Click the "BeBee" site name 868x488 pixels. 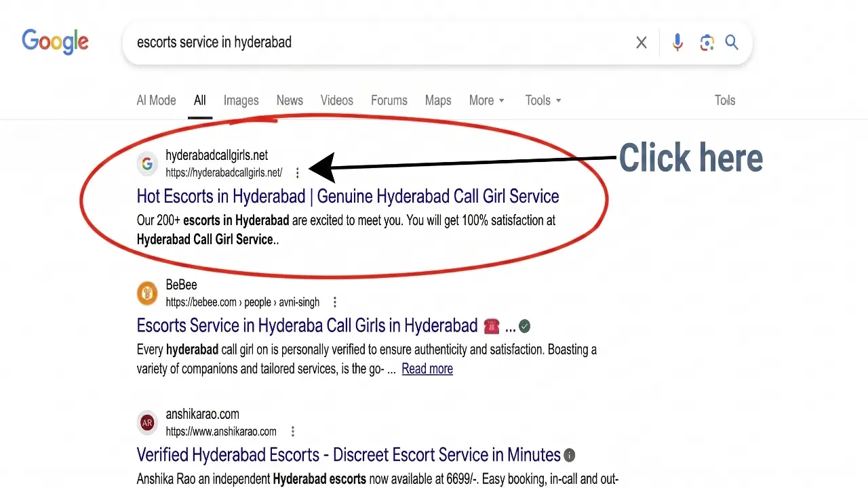[181, 285]
